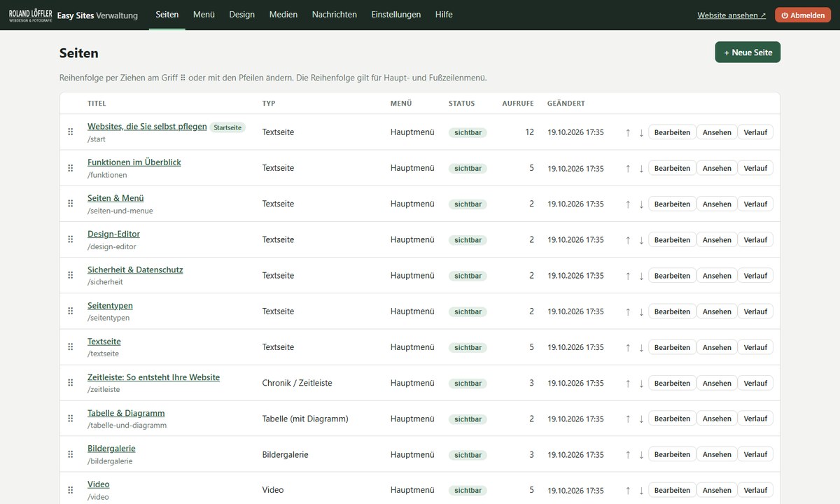This screenshot has width=840, height=504.
Task: Switch to the Design tab
Action: 241,14
